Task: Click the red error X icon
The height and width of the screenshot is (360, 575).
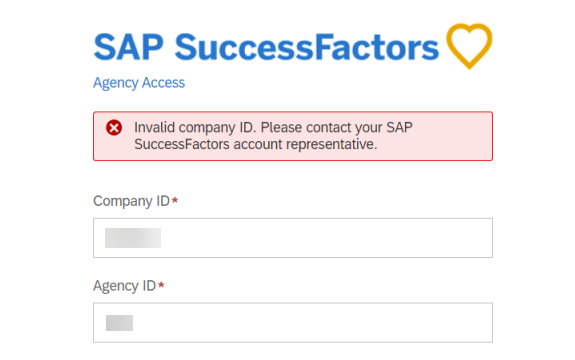Action: (114, 128)
